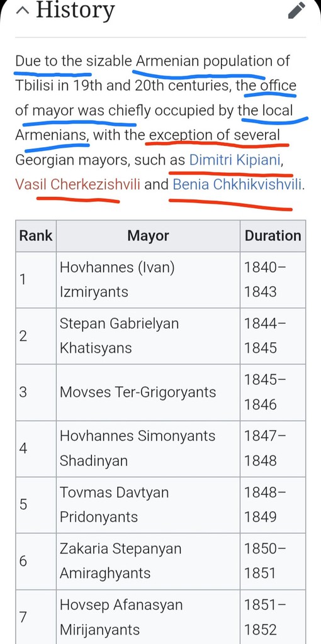The height and width of the screenshot is (644, 321).
Task: Follow the Benia Chkhikvishvili link
Action: [237, 184]
